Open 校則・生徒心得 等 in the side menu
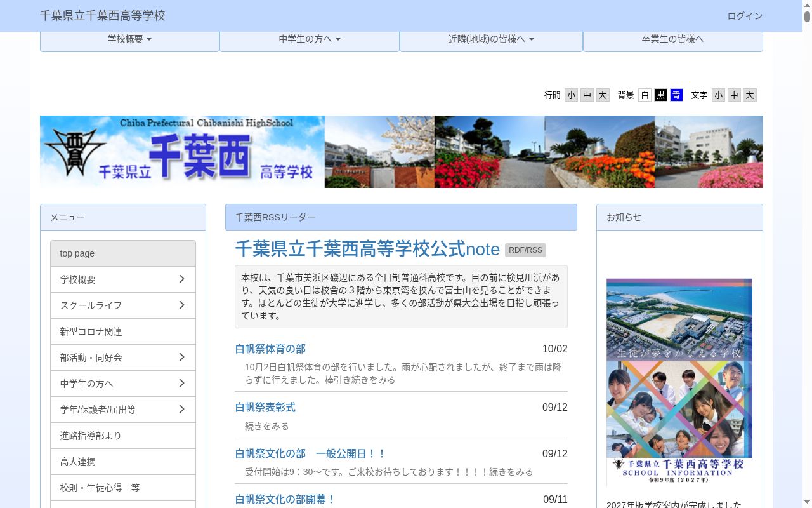Viewport: 812px width, 508px height. point(123,488)
